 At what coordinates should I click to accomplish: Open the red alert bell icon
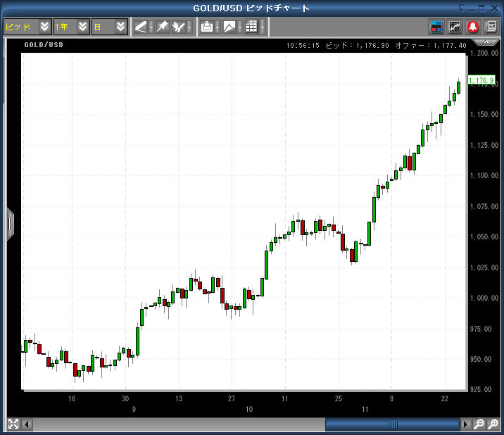472,27
